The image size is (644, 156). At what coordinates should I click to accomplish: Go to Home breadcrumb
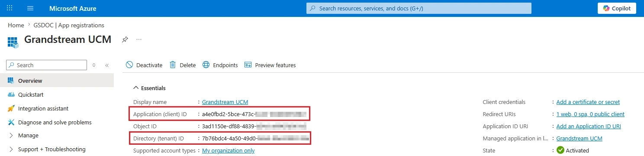(16, 25)
